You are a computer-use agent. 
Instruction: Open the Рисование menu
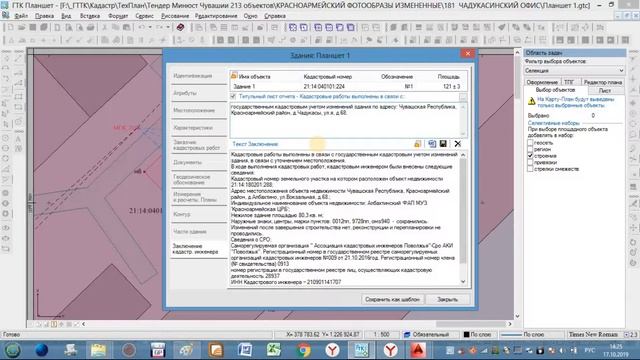coord(175,16)
